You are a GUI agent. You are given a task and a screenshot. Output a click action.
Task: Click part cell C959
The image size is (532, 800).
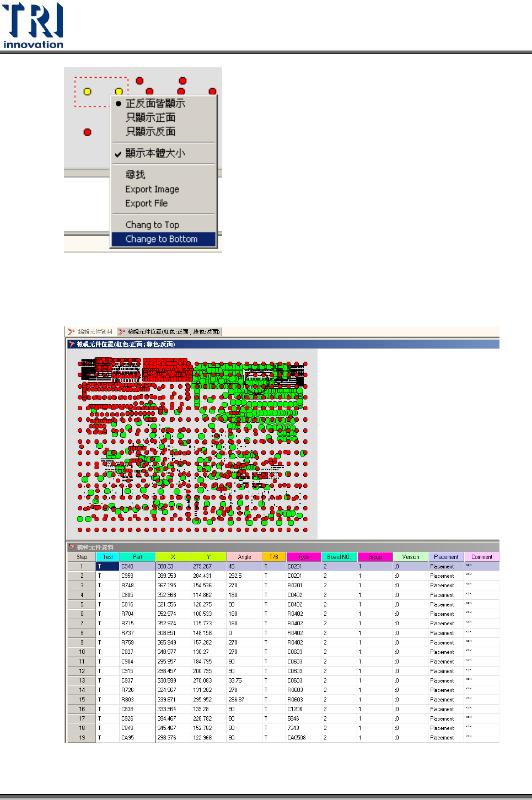[138, 576]
